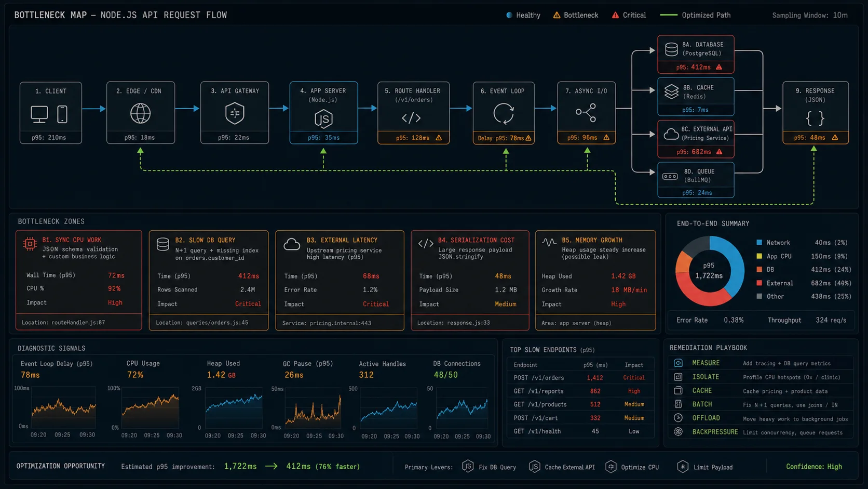Screen dimensions: 868x489
Task: Click the Critical legend entry
Action: tap(629, 15)
